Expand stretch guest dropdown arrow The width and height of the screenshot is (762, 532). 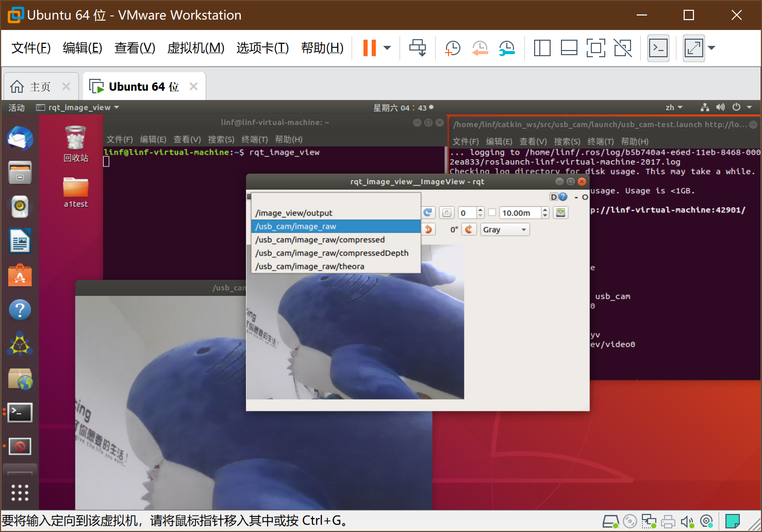(x=711, y=48)
